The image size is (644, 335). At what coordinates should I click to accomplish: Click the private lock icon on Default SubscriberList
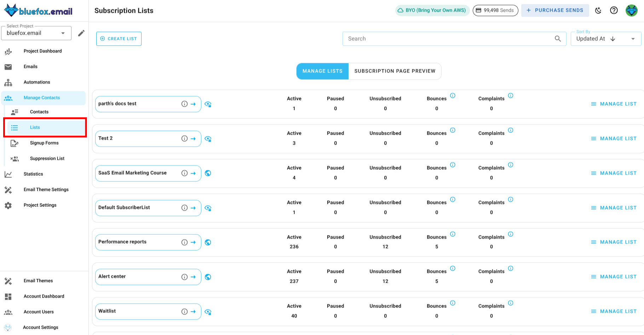tap(208, 208)
